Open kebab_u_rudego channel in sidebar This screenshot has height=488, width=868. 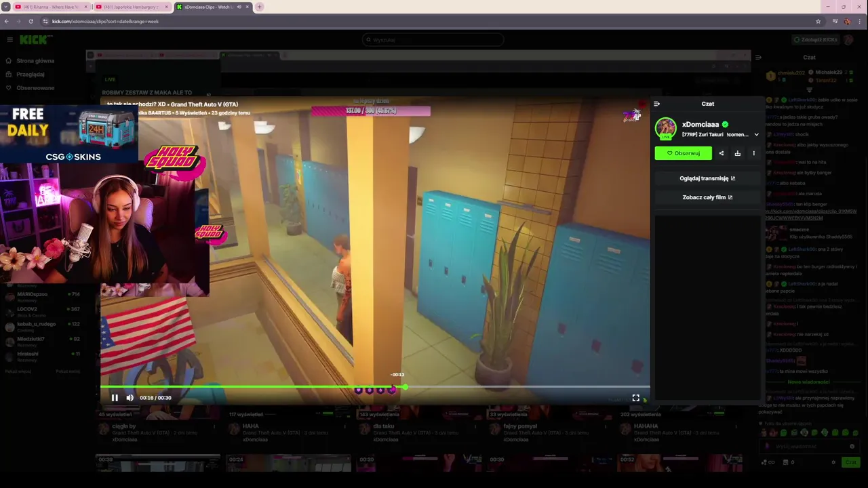coord(42,325)
